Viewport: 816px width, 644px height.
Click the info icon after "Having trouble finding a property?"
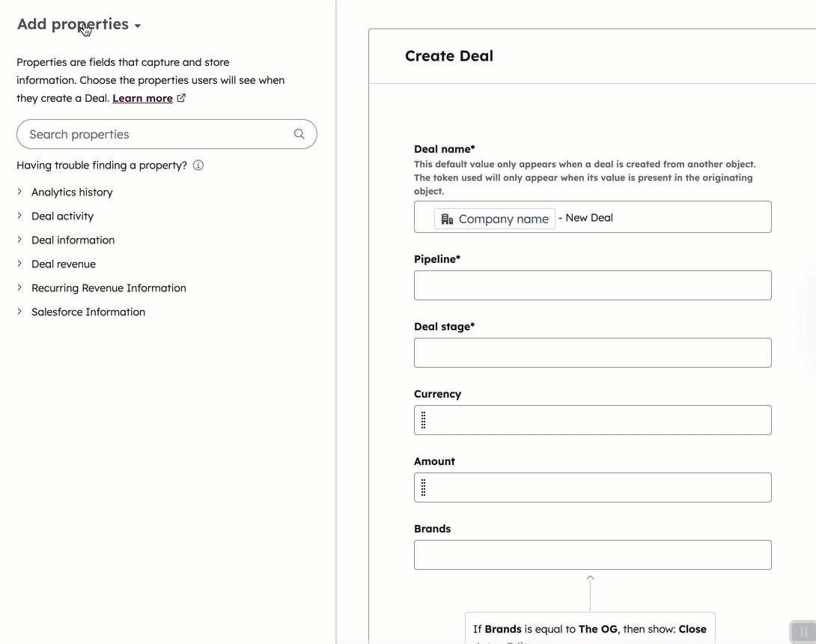(198, 165)
